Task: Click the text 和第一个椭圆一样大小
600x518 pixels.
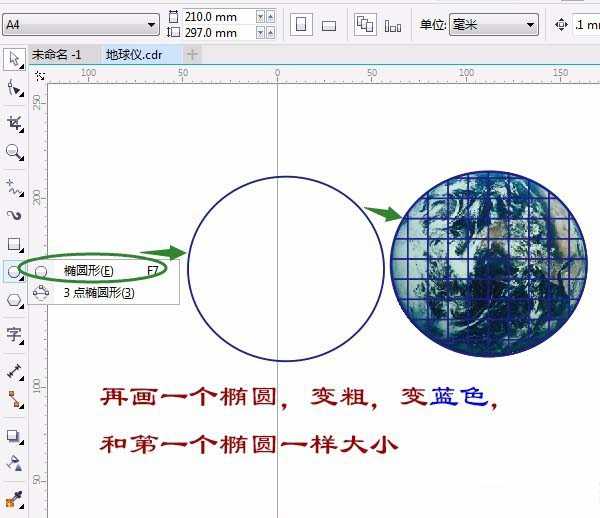Action: point(249,444)
